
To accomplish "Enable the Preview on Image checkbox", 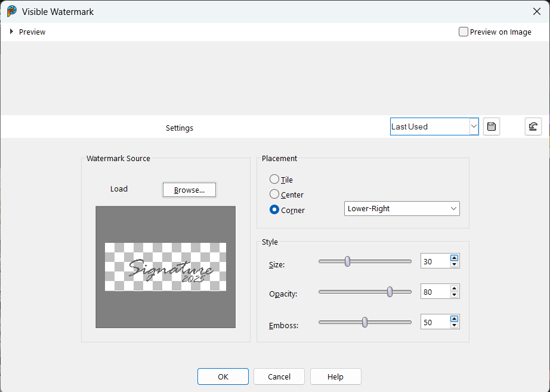I will 464,32.
